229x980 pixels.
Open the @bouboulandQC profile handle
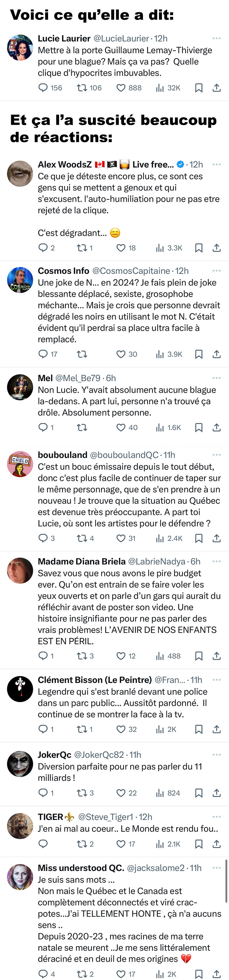(124, 455)
